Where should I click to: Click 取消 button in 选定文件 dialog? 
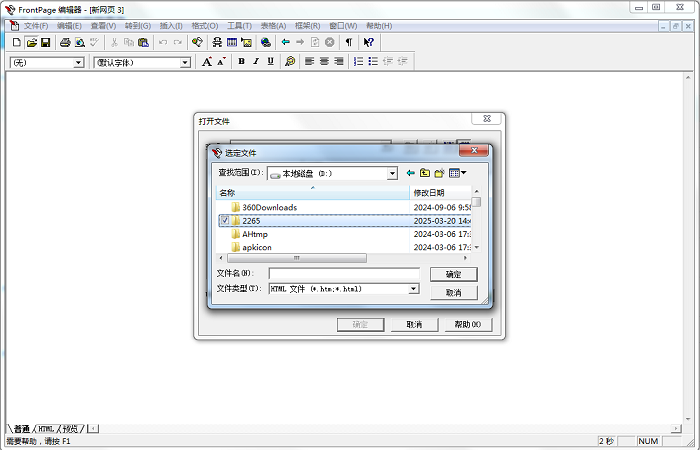[453, 292]
